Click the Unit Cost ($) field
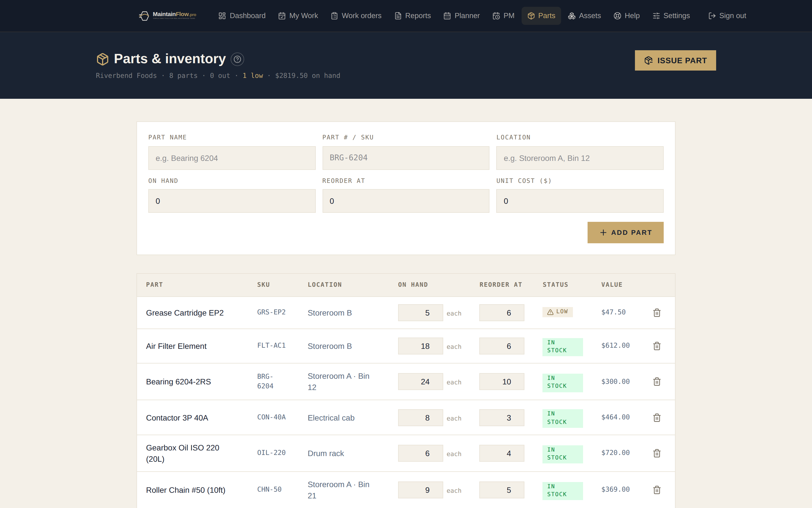Screen dimensions: 812x508 (580, 201)
